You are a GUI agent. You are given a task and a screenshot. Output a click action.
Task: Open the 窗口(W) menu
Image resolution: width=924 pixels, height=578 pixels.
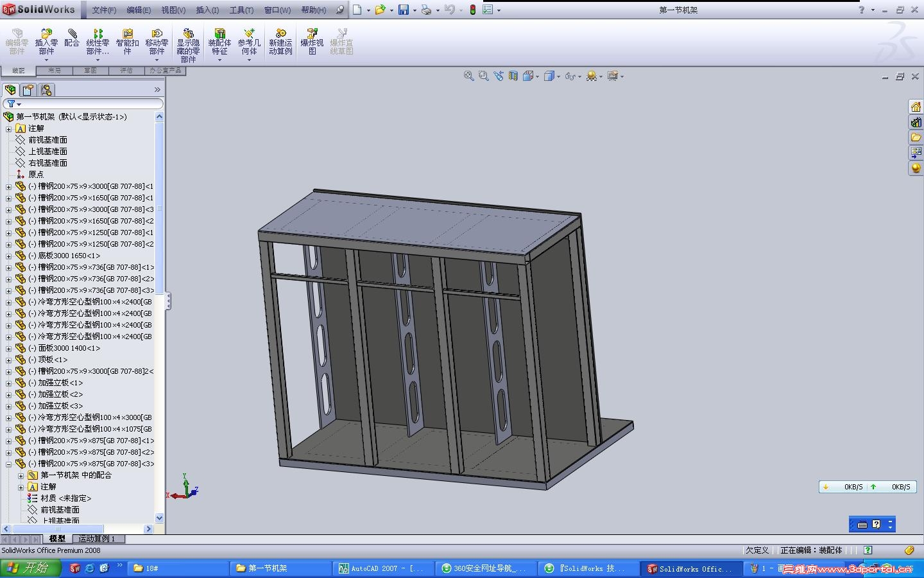pos(277,10)
